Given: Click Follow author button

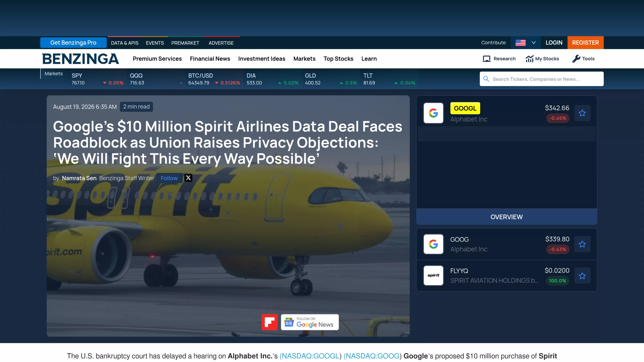Looking at the screenshot, I should click(x=169, y=178).
